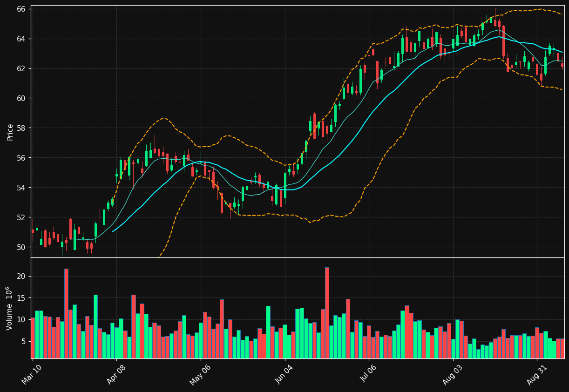Click the 20 volume axis tick
The width and height of the screenshot is (569, 392).
click(22, 276)
